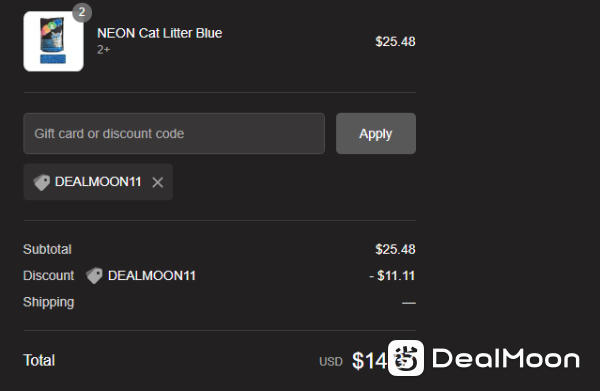Viewport: 600px width, 391px height.
Task: Click the quantity badge showing 2
Action: pyautogui.click(x=82, y=12)
